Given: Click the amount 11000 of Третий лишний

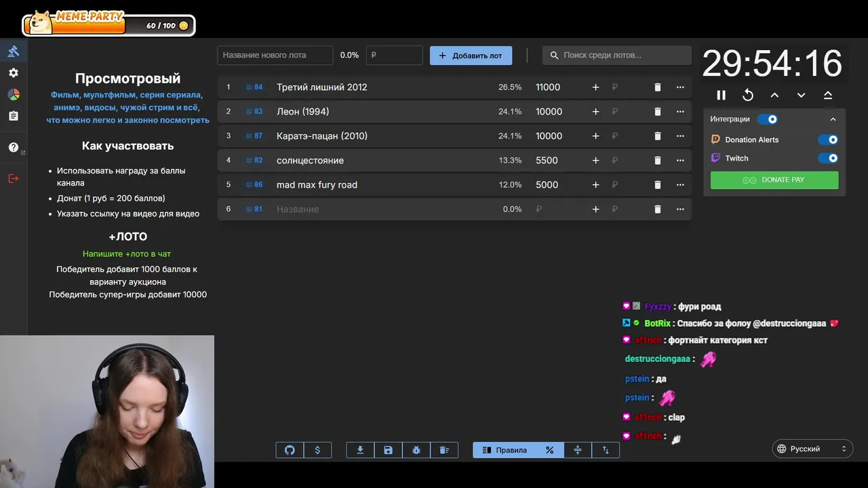Looking at the screenshot, I should coord(548,87).
